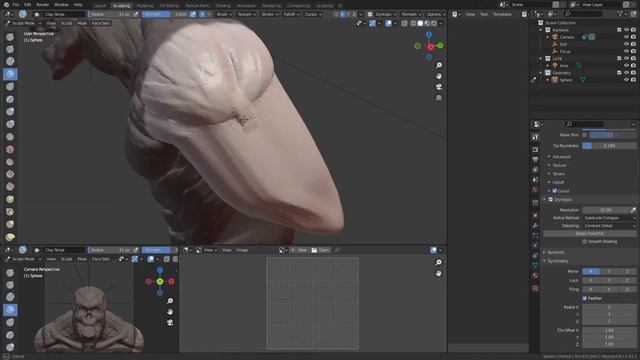Toggle visibility eye for Sphere object

626,80
